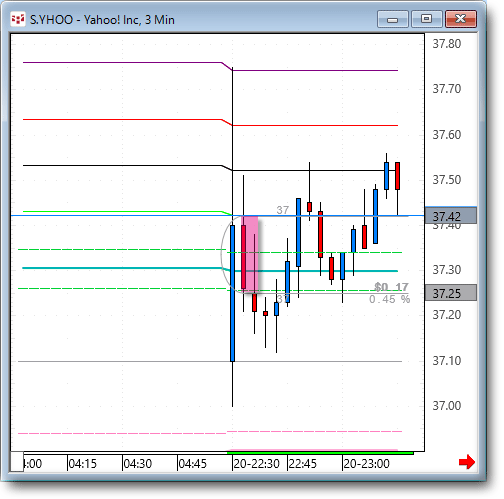
Task: Click the 37.50 price scale label
Action: coord(447,180)
